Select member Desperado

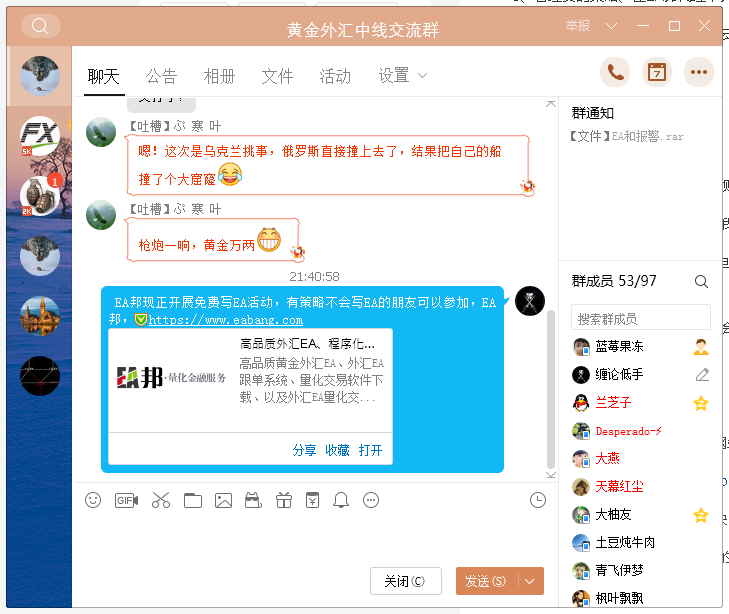click(641, 431)
